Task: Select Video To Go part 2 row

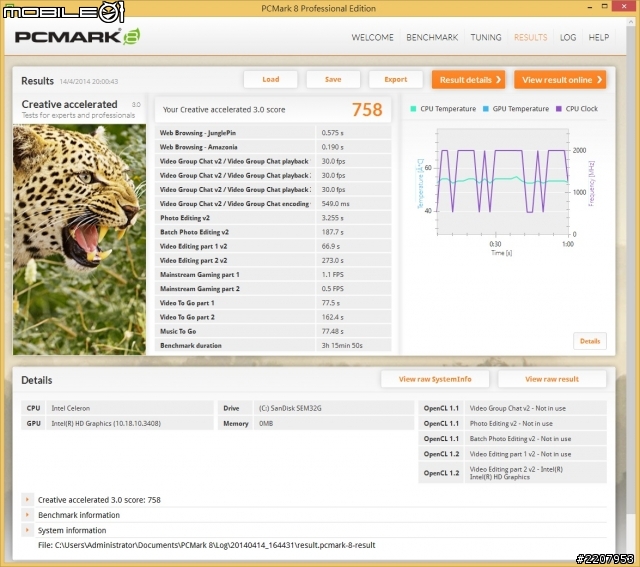Action: tap(273, 317)
